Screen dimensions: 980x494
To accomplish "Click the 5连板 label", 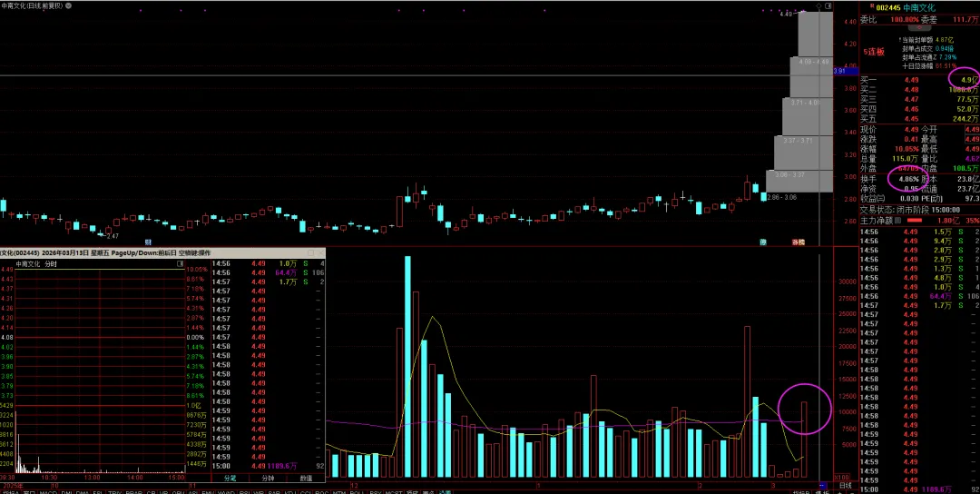I will click(x=874, y=52).
